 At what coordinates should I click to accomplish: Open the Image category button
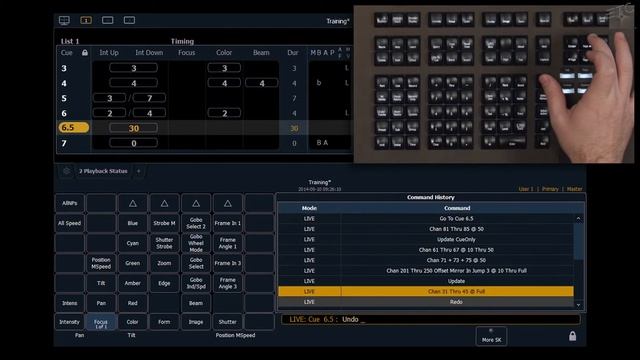click(x=196, y=322)
